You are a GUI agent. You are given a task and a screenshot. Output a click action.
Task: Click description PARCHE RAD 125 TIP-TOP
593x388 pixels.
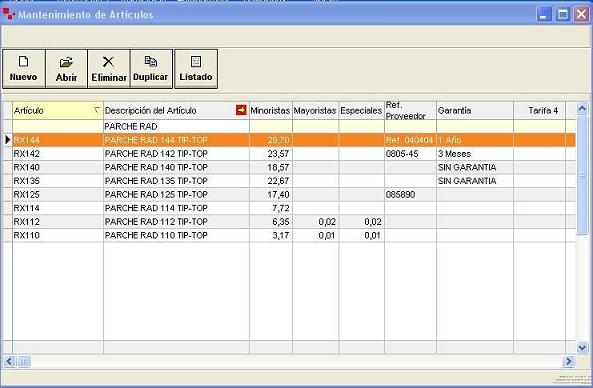[x=156, y=194]
